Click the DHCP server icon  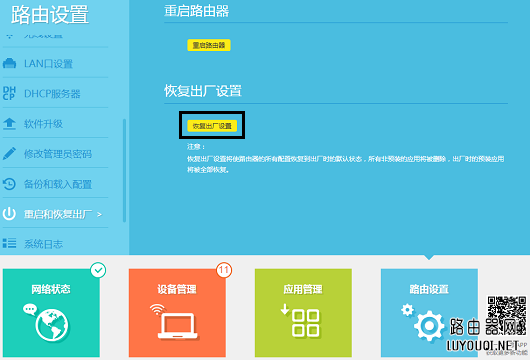tap(9, 93)
